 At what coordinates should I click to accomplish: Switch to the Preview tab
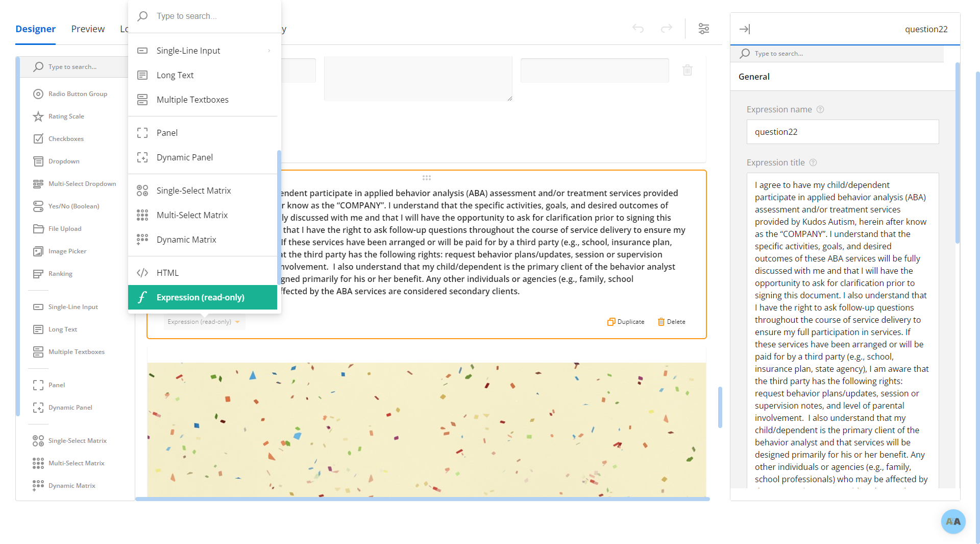tap(88, 29)
